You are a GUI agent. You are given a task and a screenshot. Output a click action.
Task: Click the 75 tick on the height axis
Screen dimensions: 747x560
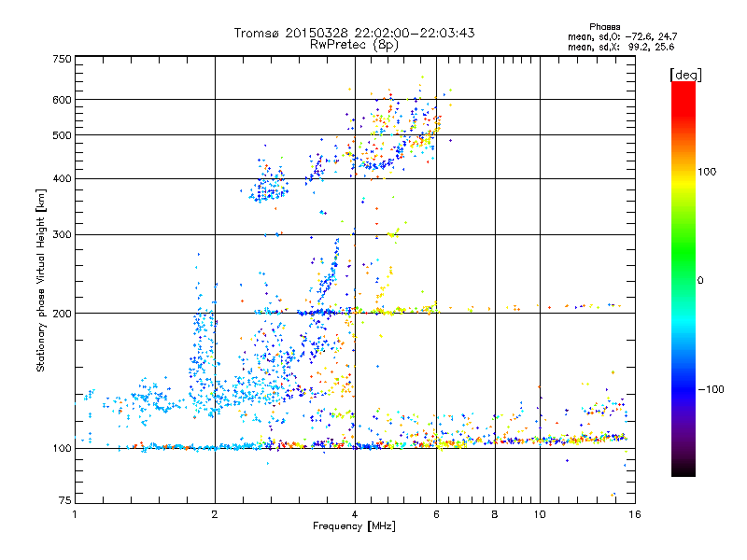pos(64,503)
